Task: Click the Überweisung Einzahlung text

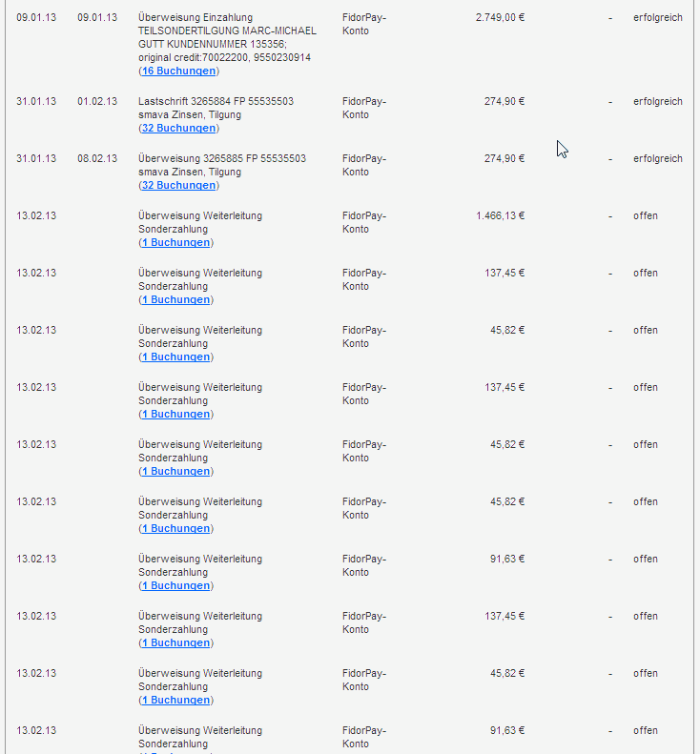Action: (x=196, y=18)
